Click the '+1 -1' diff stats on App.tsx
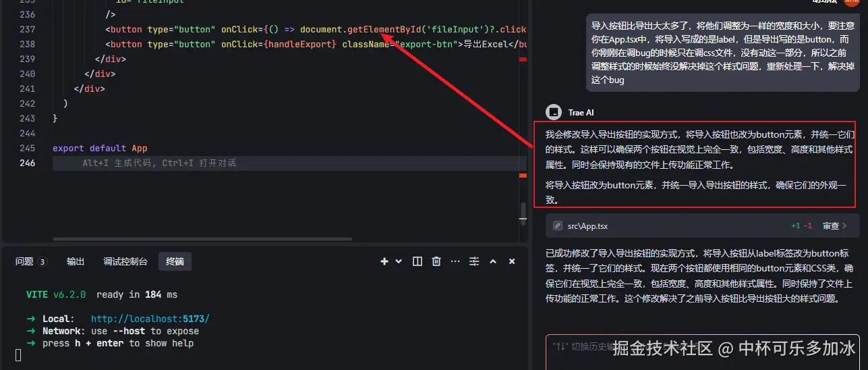The width and height of the screenshot is (868, 370). click(801, 226)
